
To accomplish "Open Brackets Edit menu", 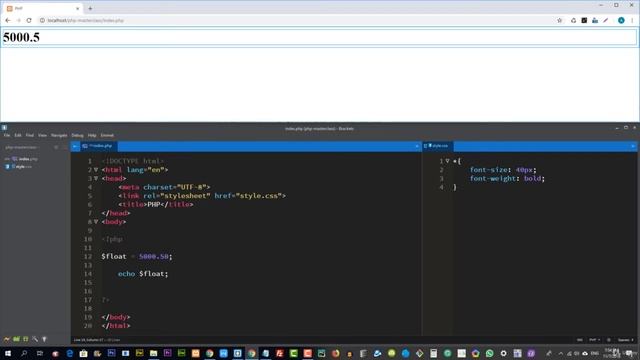I will tap(18, 135).
